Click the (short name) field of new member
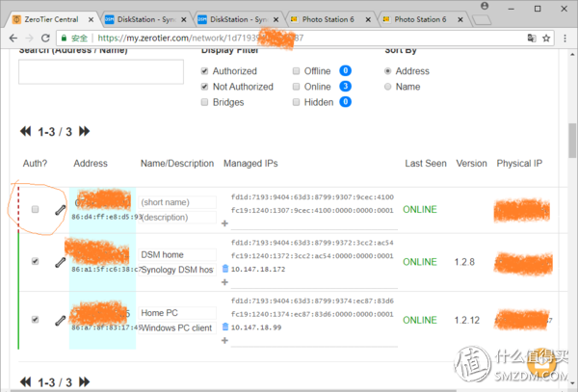578x392 pixels. click(177, 202)
